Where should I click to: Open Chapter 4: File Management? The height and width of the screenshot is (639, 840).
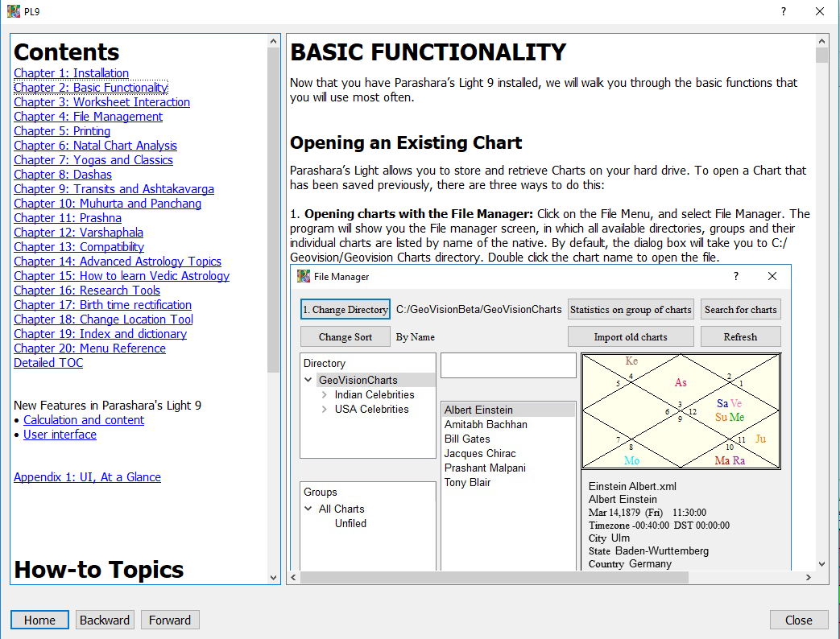click(89, 117)
